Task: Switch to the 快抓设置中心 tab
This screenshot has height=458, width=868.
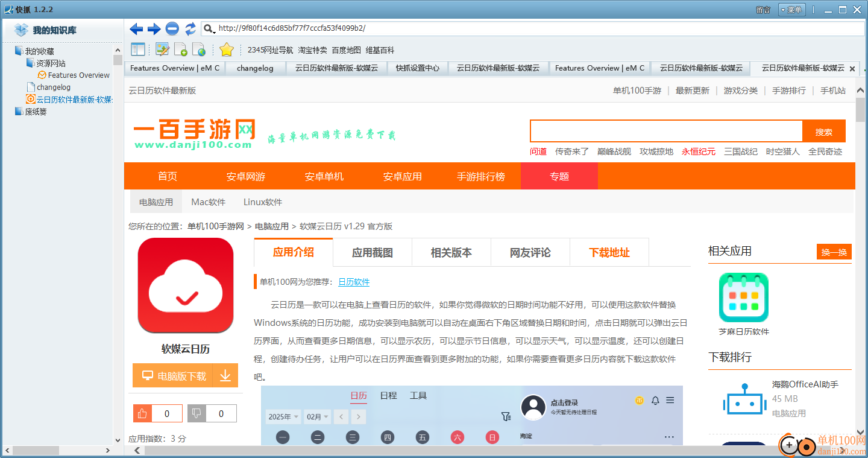Action: pyautogui.click(x=418, y=68)
